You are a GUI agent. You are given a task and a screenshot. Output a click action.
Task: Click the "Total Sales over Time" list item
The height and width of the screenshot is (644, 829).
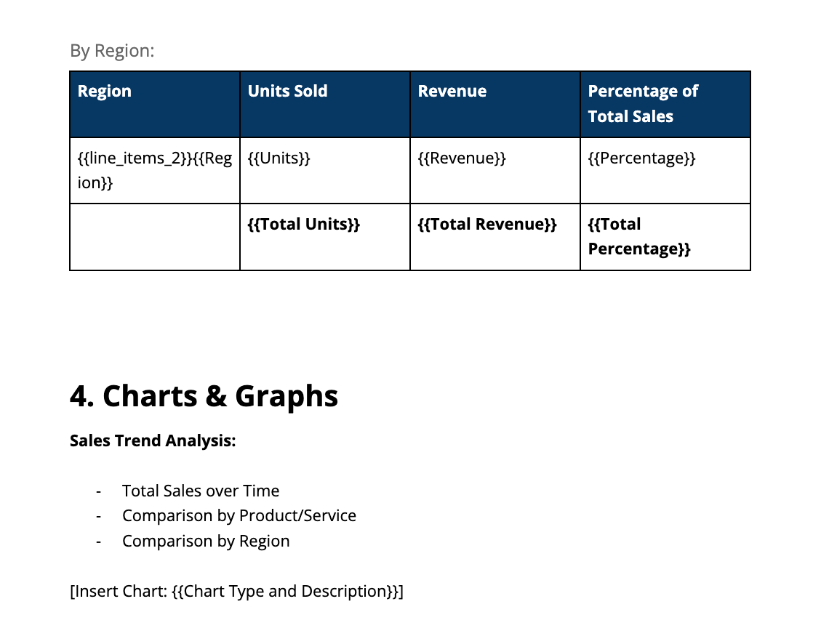pyautogui.click(x=201, y=491)
